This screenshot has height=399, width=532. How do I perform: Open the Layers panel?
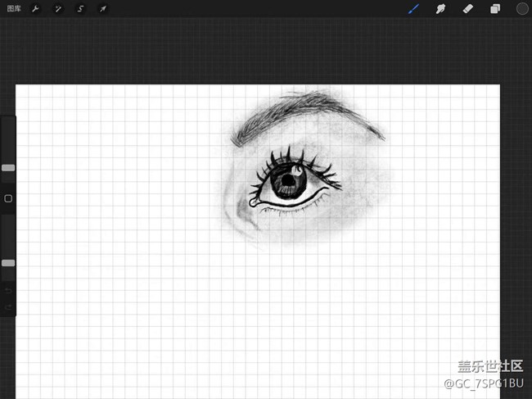click(x=495, y=9)
